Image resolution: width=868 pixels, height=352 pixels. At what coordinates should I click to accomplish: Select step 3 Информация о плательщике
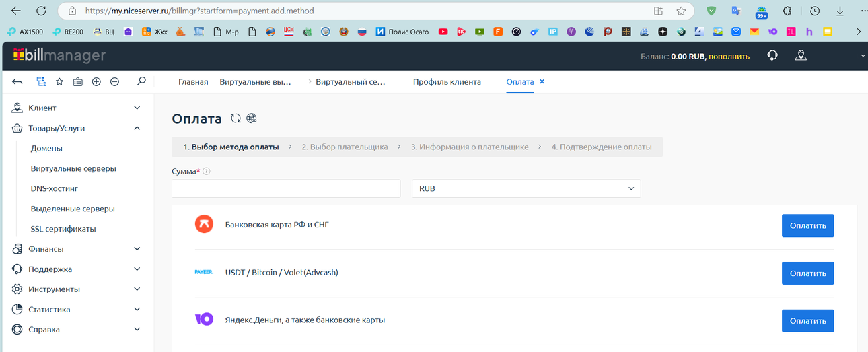[x=470, y=147]
